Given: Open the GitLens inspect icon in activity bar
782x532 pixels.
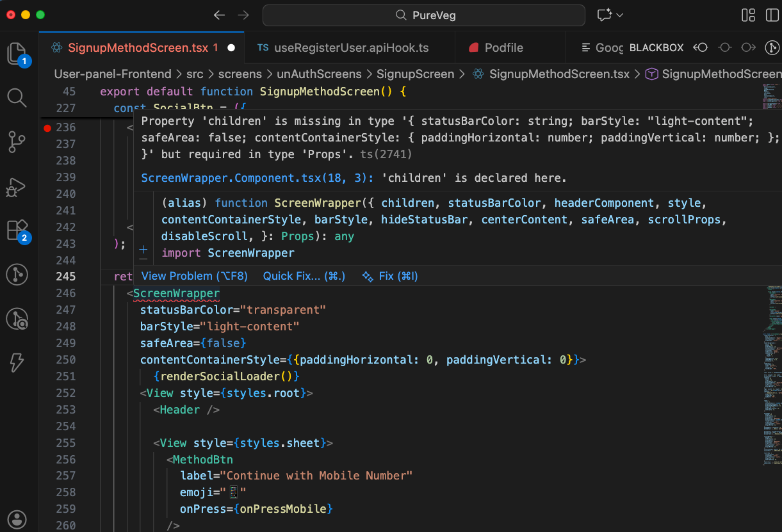Looking at the screenshot, I should 17,319.
